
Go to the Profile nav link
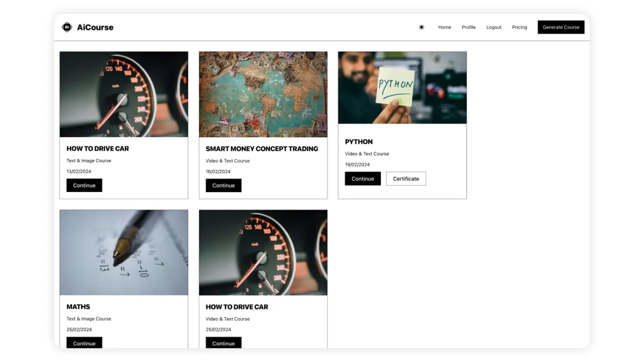point(469,27)
